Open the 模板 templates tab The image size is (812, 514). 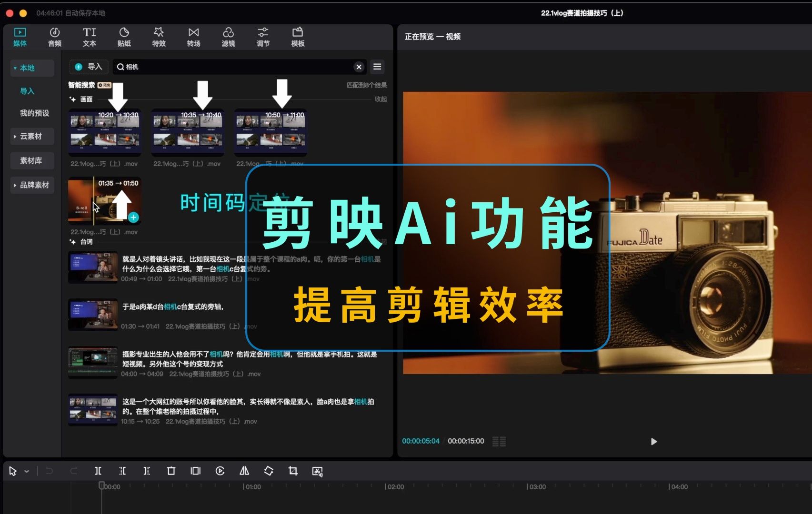(x=298, y=37)
